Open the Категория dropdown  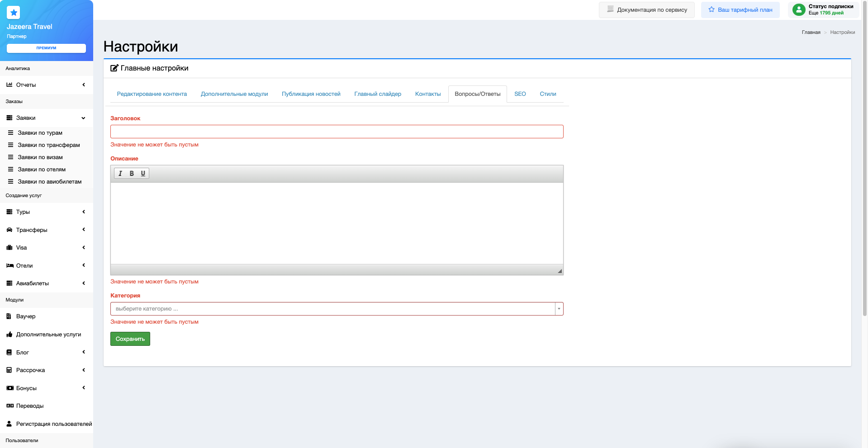click(337, 309)
